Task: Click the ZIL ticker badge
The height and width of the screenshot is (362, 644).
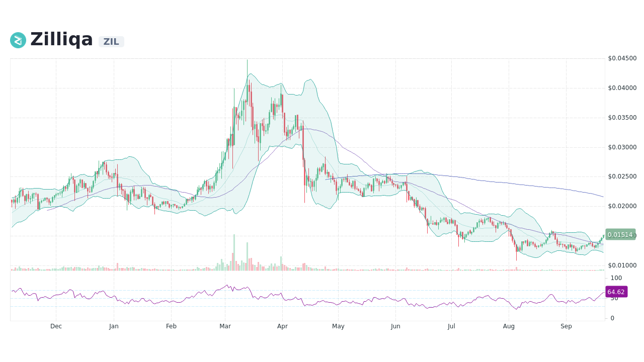Action: [111, 42]
